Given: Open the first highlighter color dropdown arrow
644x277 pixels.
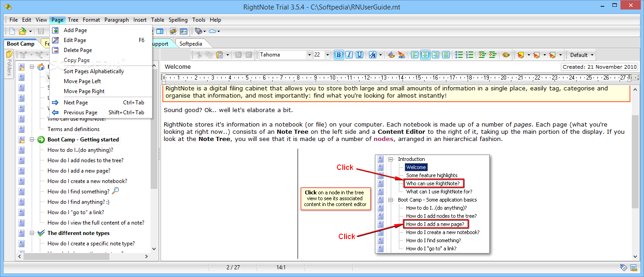Looking at the screenshot, I should [x=529, y=55].
